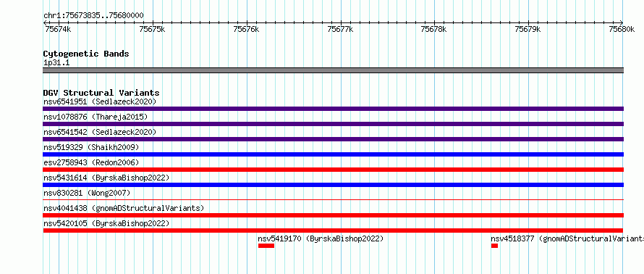Image resolution: width=644 pixels, height=274 pixels.
Task: Click the purple bar under nsv6541542
Action: [x=334, y=139]
